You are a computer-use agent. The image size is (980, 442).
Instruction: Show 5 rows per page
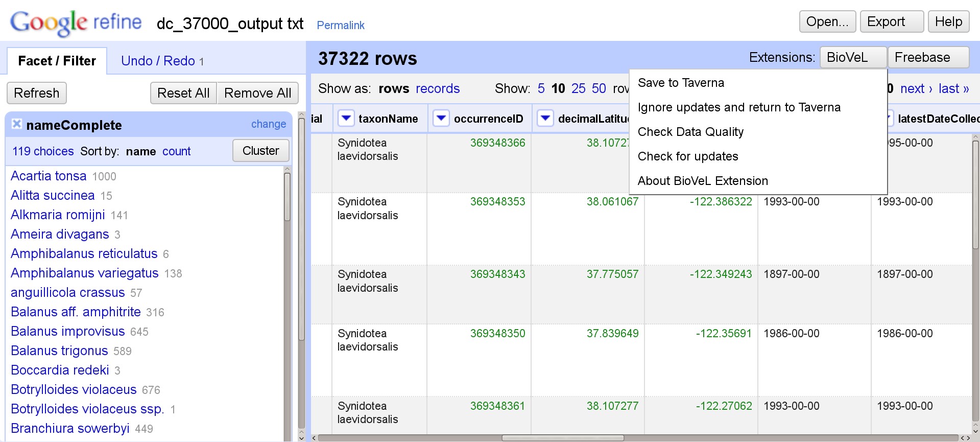coord(541,88)
